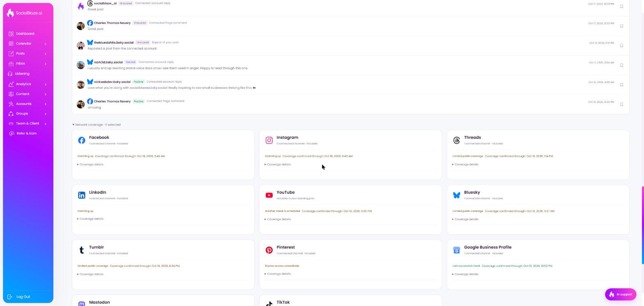
Task: Click the Facebook logo in coverage card
Action: click(x=82, y=140)
